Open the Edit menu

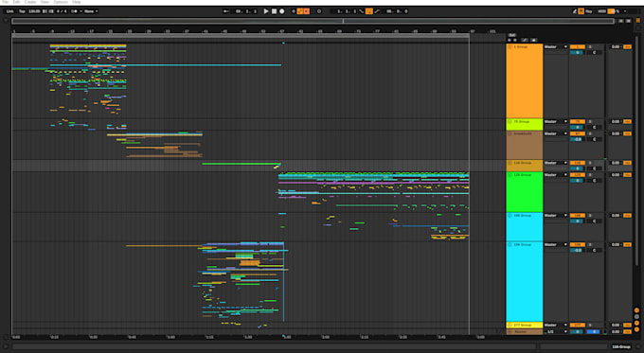[x=16, y=2]
